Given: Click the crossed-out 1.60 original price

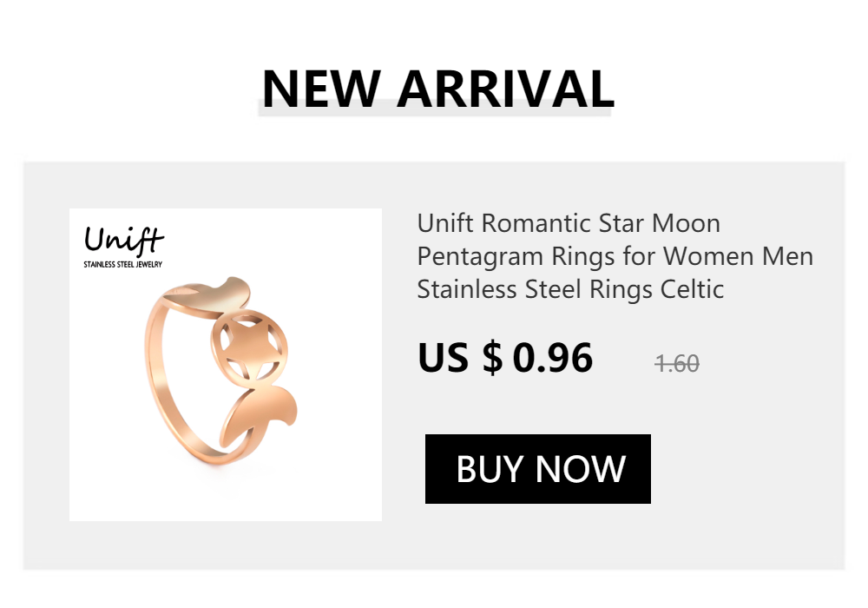Looking at the screenshot, I should (x=676, y=363).
